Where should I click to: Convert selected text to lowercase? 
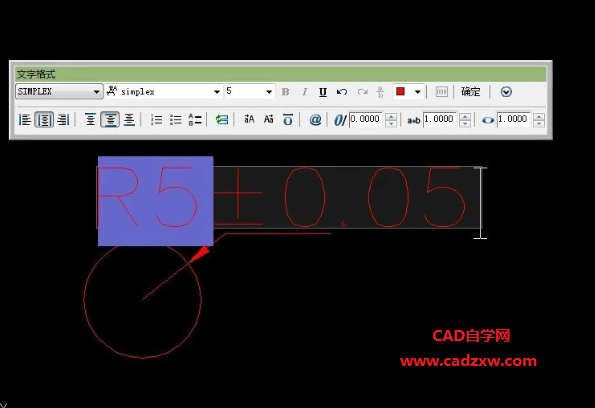tap(268, 120)
